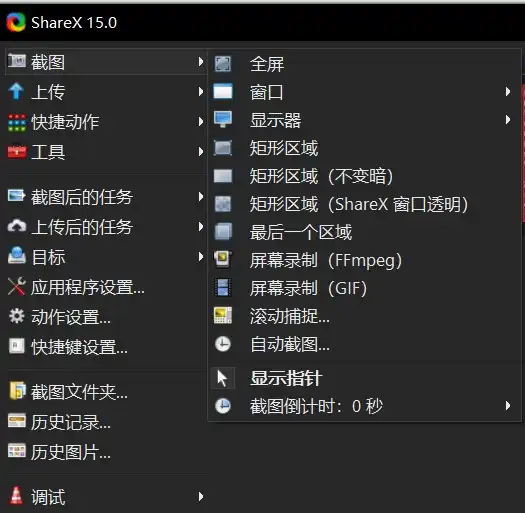Expand the 显示器 submenu arrow

(508, 120)
